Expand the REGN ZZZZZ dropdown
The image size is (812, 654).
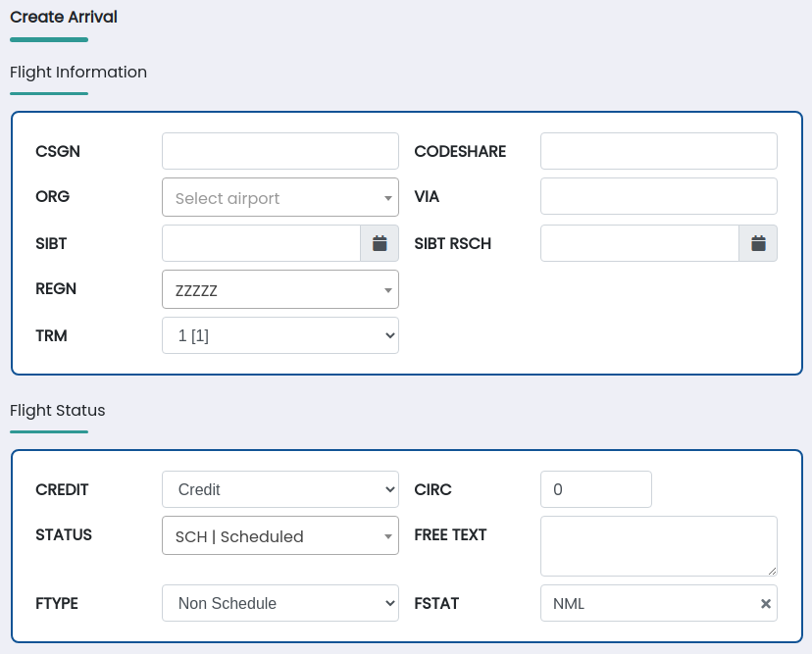click(x=279, y=290)
